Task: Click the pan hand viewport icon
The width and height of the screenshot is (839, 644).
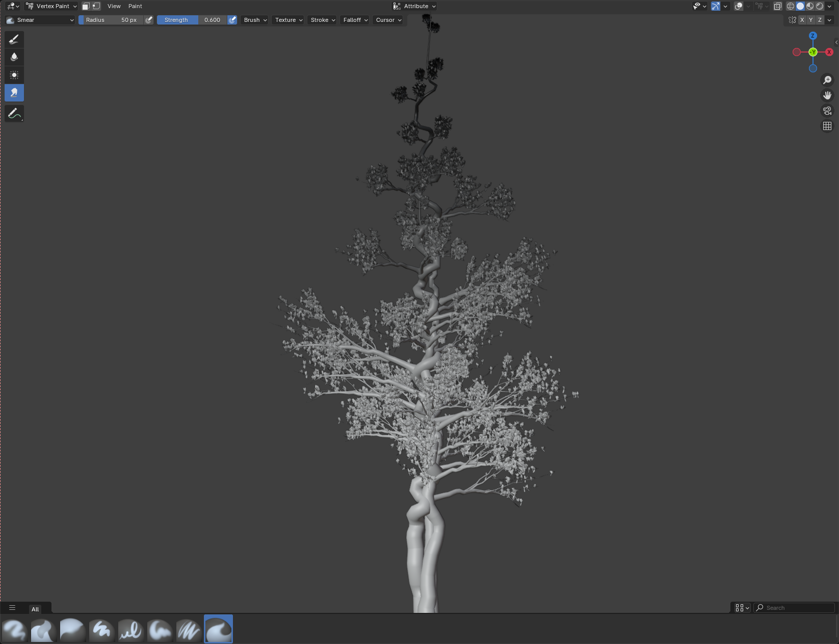Action: click(827, 95)
